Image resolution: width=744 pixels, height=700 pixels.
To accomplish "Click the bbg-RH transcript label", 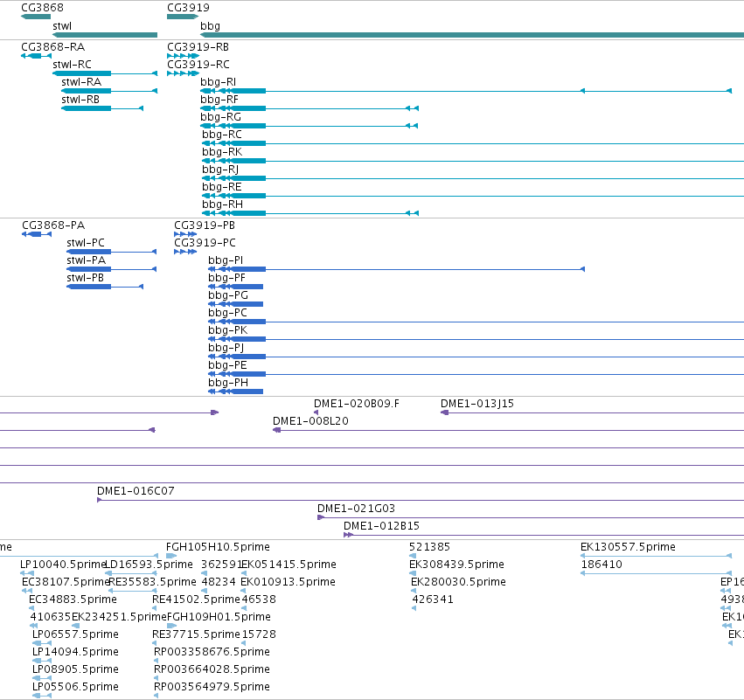I will click(x=222, y=204).
